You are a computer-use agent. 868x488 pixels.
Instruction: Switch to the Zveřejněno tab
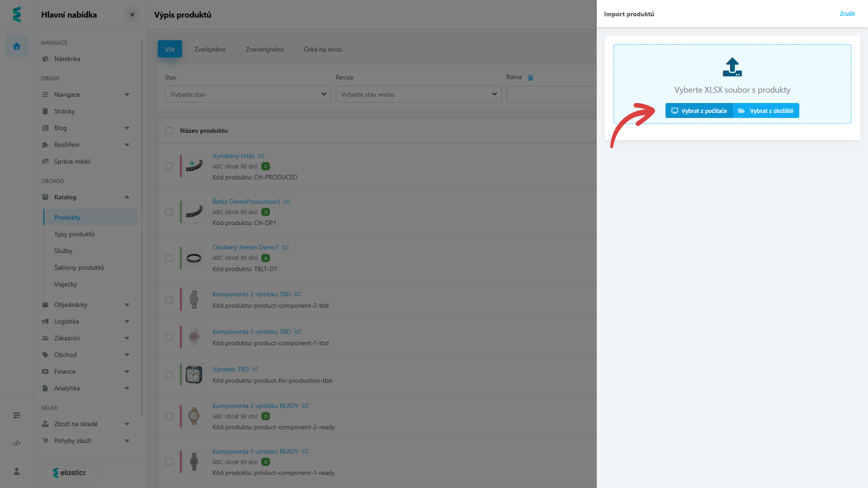tap(210, 49)
